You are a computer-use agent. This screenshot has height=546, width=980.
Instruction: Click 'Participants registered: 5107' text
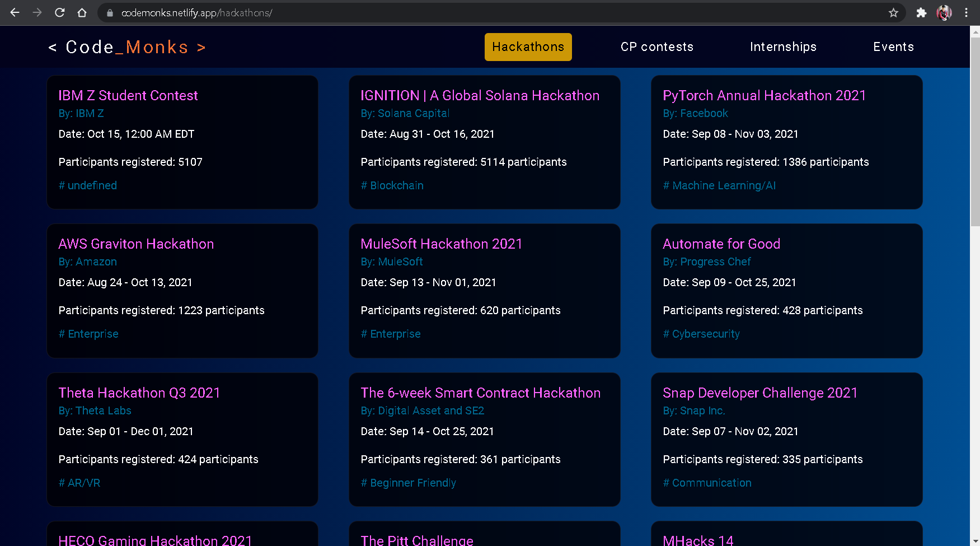point(130,162)
